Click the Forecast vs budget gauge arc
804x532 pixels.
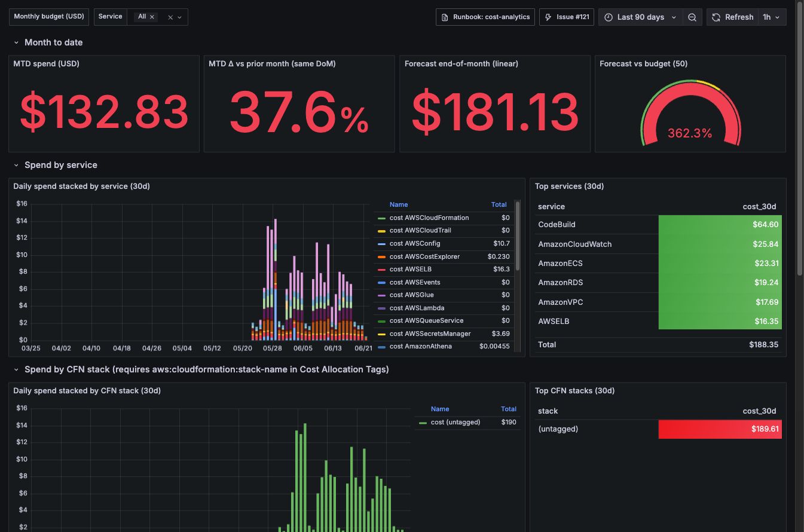[690, 90]
